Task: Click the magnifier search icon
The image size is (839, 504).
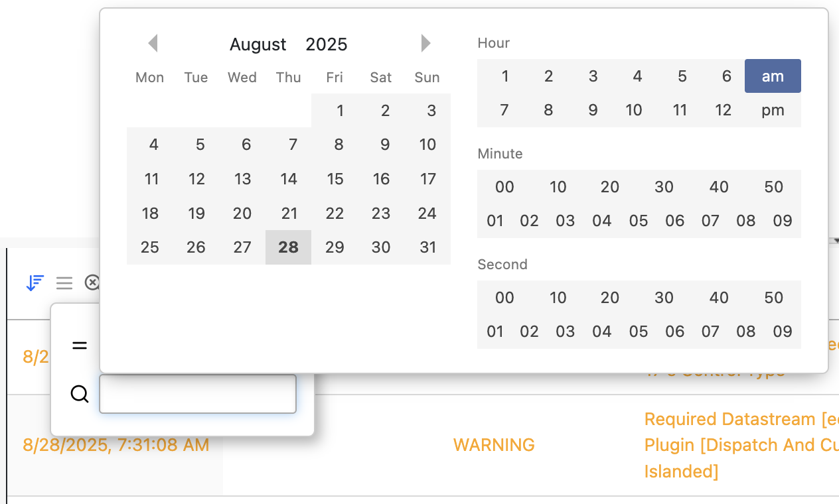Action: (80, 394)
